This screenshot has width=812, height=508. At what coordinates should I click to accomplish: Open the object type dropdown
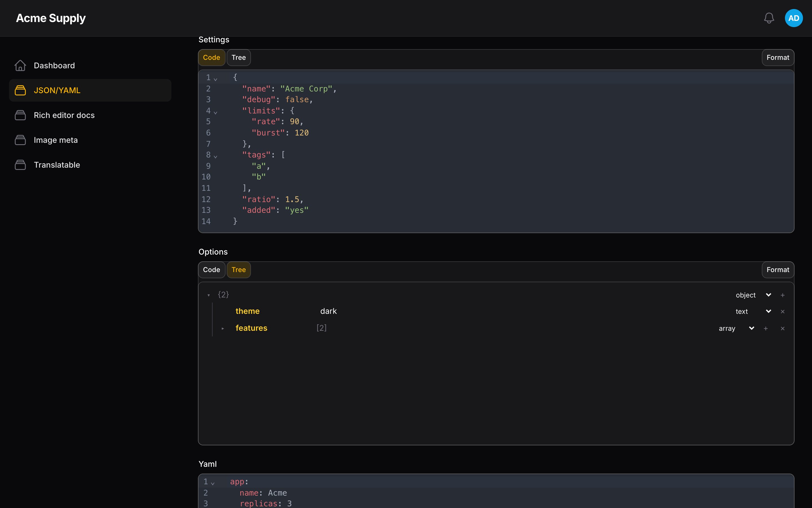tap(753, 295)
